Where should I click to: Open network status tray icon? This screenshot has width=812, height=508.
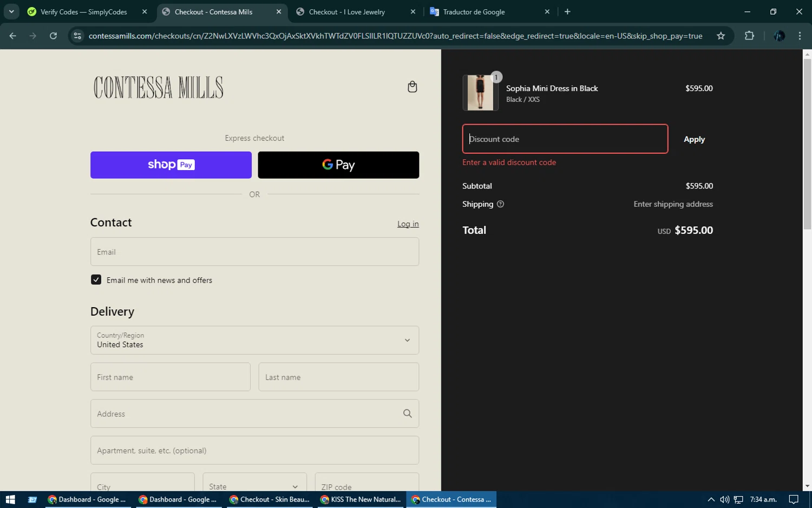738,499
